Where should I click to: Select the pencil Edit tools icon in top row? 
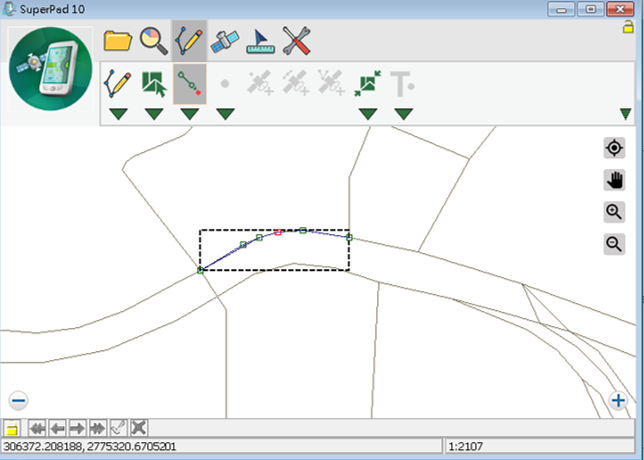coord(189,41)
